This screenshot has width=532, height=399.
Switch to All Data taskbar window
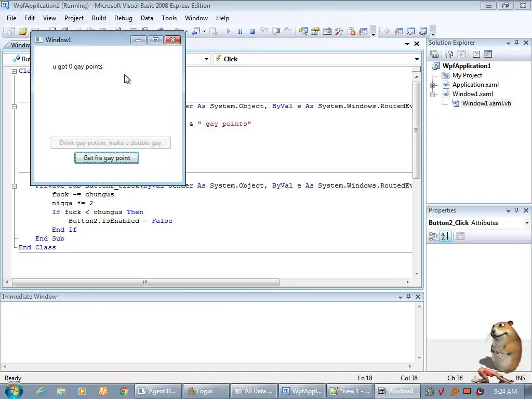254,391
